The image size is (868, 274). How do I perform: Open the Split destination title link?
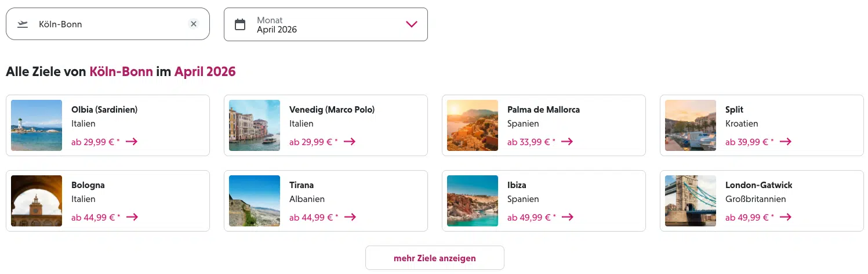tap(734, 110)
